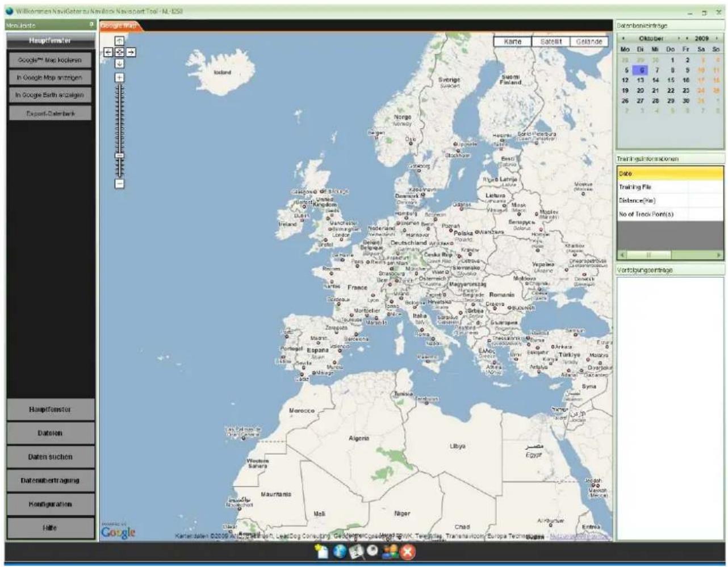
Task: Advance to the next year after 2009
Action: tap(717, 39)
